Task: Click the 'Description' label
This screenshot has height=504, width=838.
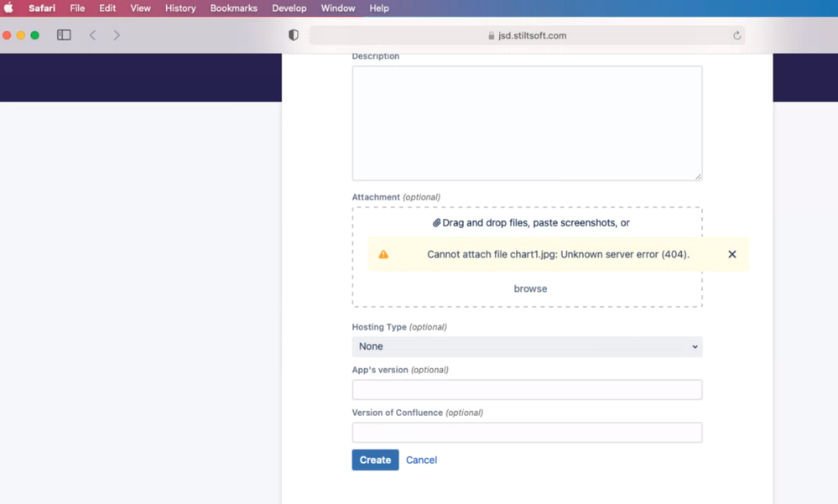Action: 375,56
